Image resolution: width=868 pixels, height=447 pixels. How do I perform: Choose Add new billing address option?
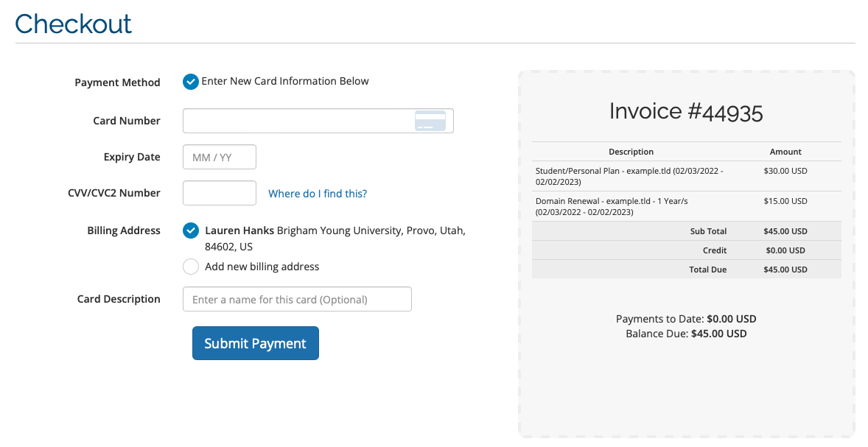(190, 267)
